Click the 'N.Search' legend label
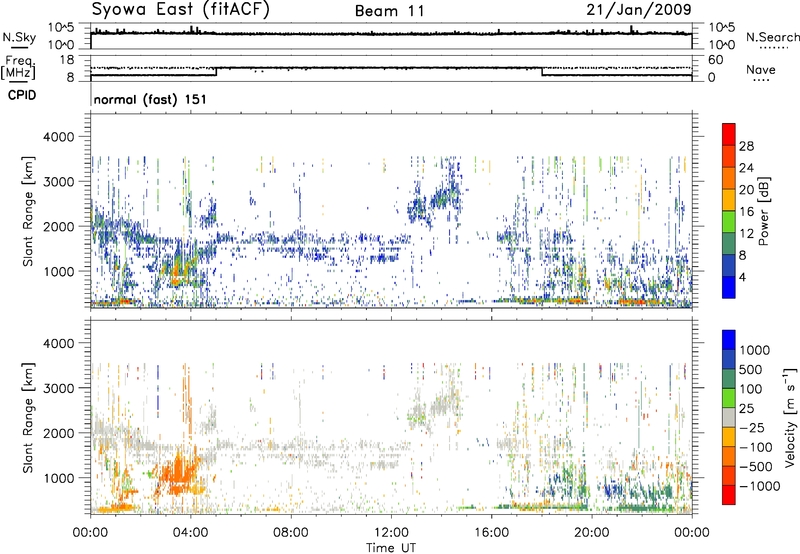 (x=772, y=37)
